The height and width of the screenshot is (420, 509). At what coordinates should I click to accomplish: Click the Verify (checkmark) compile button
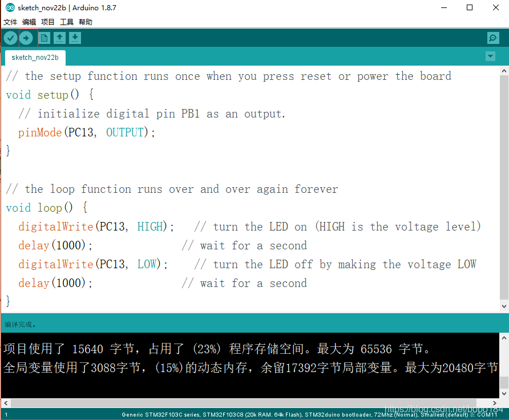10,38
